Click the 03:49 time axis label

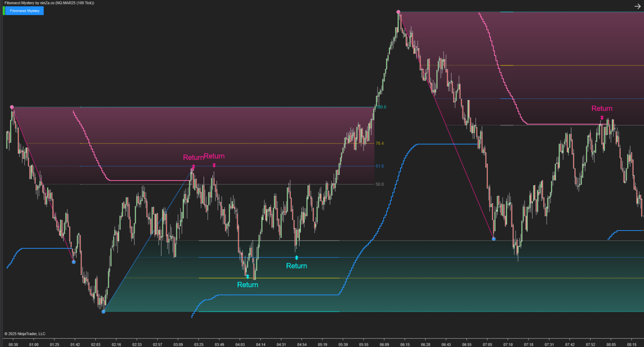point(219,345)
